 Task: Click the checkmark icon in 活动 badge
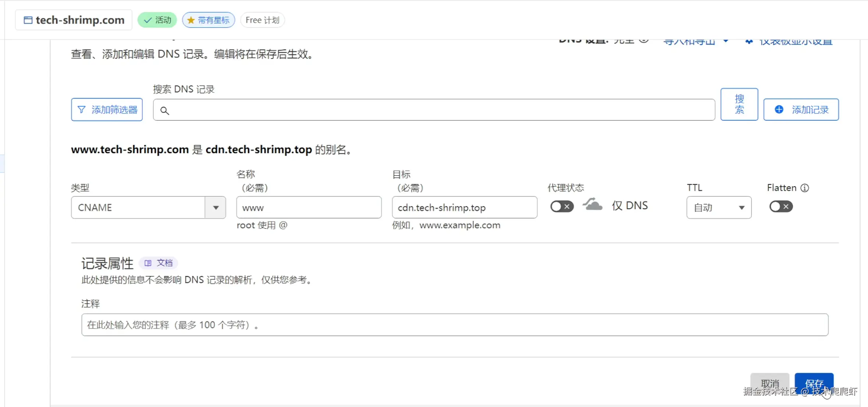[148, 20]
